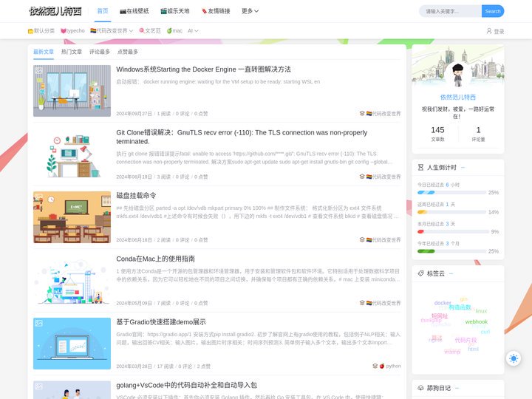Open the 依然范儿特西 author profile link
Viewport: 532px width, 399px height.
click(x=457, y=97)
